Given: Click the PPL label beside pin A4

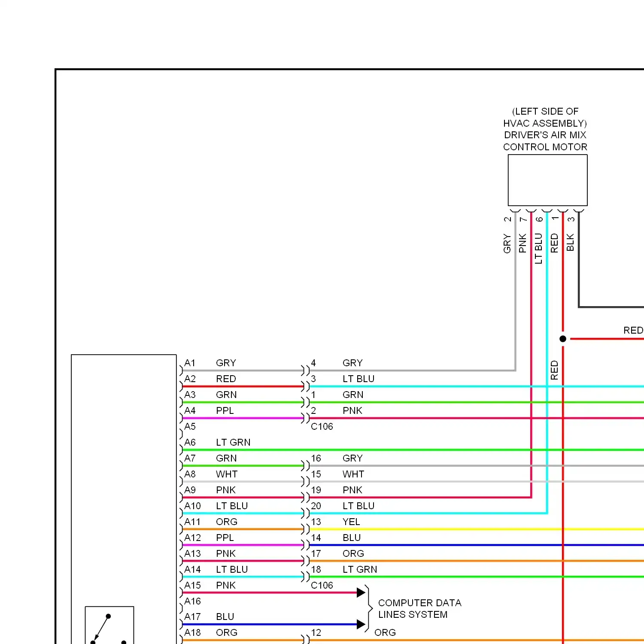Looking at the screenshot, I should tap(225, 411).
